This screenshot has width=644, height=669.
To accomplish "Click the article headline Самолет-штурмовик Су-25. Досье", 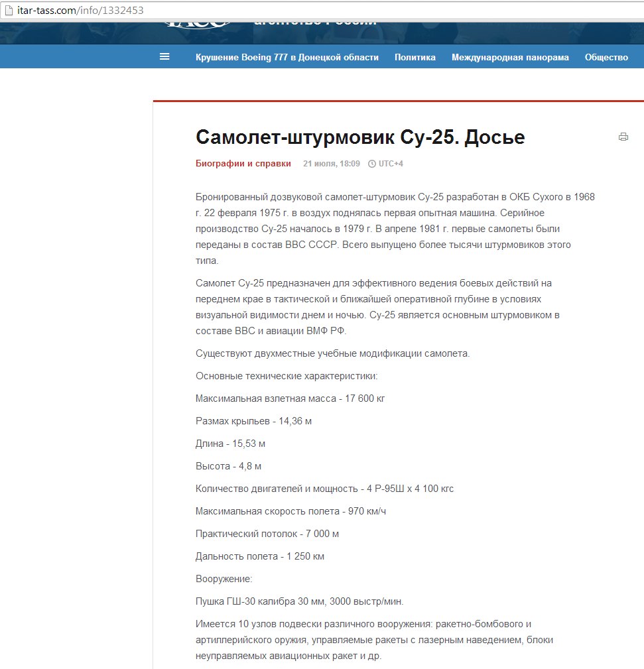I will click(360, 137).
